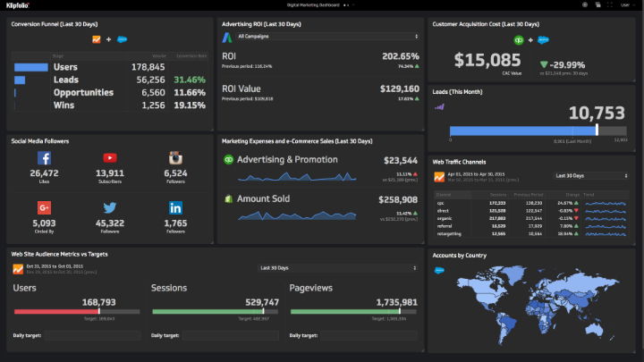Click the QuickBooks icon beside Advertising & Promotion
The height and width of the screenshot is (362, 644).
coord(228,160)
